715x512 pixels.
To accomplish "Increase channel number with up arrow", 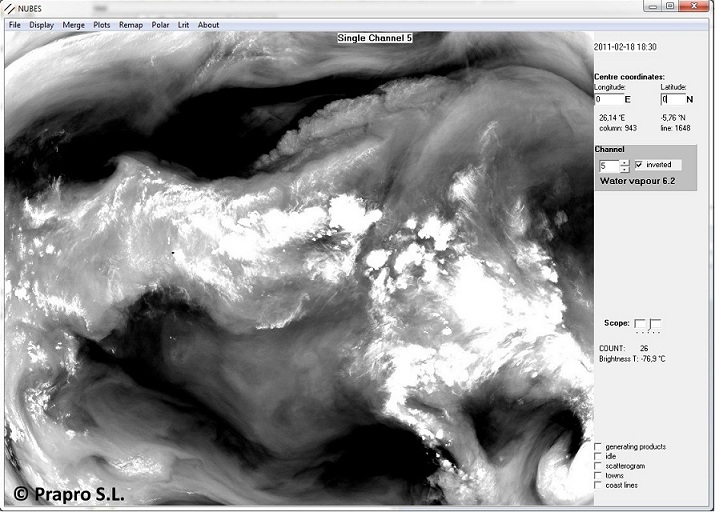I will tap(625, 161).
